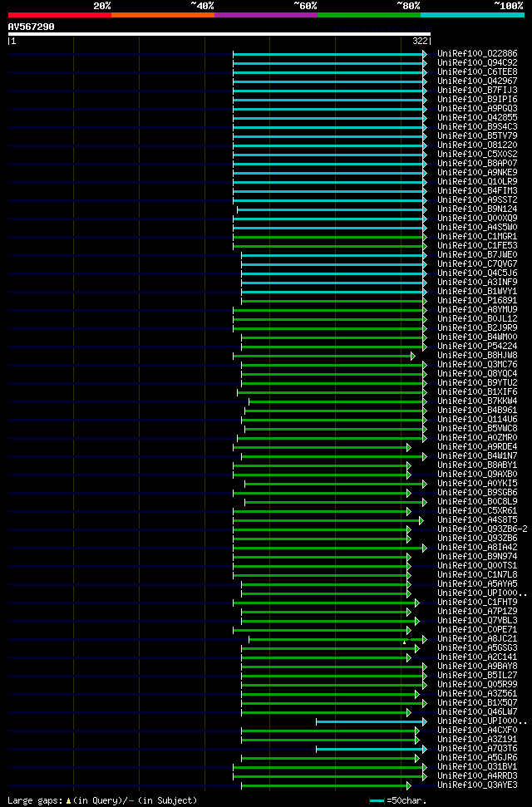Click the UniRef100_B7FIJ3 label

pos(477,90)
